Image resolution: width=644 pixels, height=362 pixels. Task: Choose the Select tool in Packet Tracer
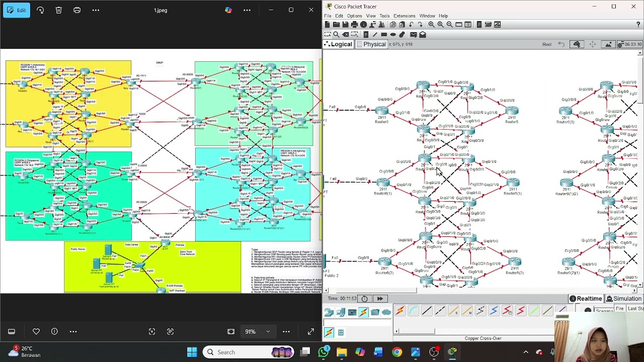(328, 34)
